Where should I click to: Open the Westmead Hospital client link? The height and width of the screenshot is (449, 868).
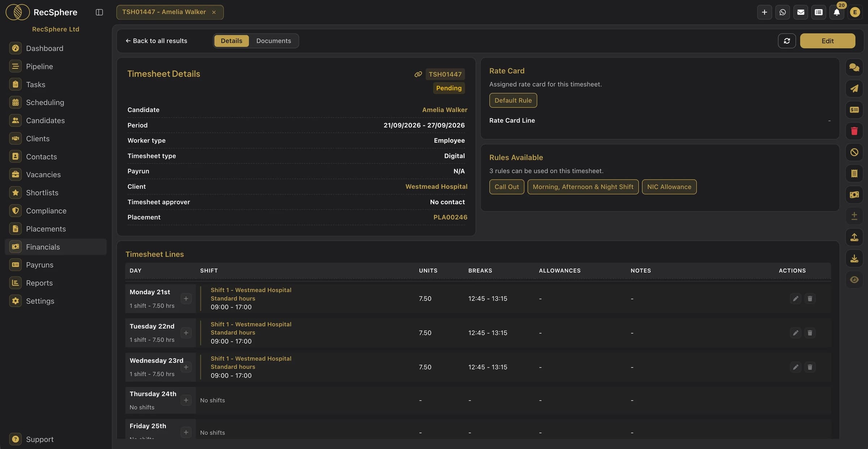tap(436, 187)
